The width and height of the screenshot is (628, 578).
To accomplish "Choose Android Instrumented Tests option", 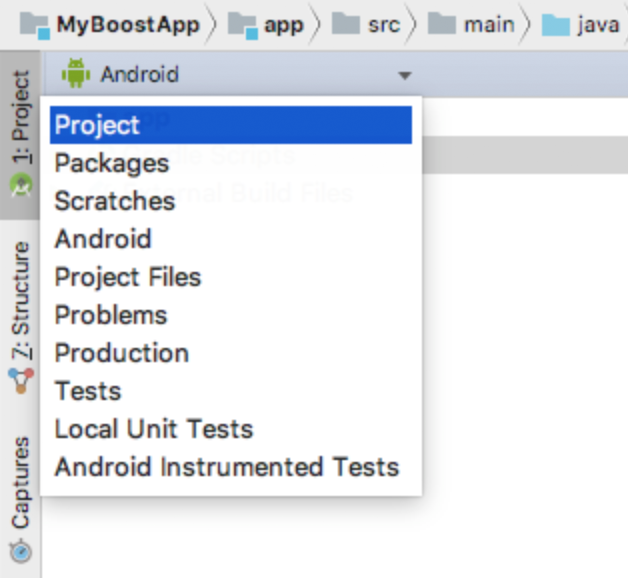I will click(x=231, y=467).
